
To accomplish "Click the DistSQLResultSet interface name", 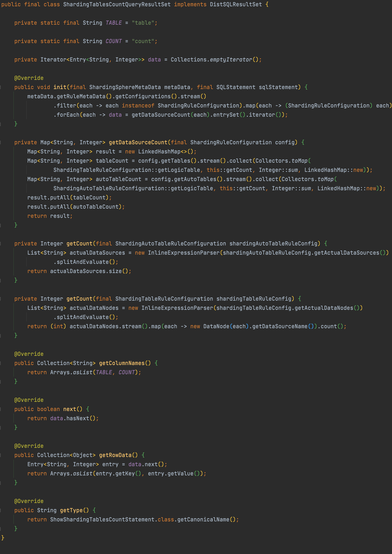I will (236, 4).
